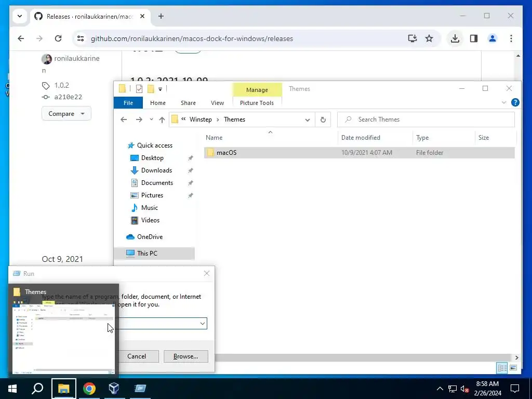Toggle Chrome side panel icon
The image size is (532, 399).
tap(474, 38)
